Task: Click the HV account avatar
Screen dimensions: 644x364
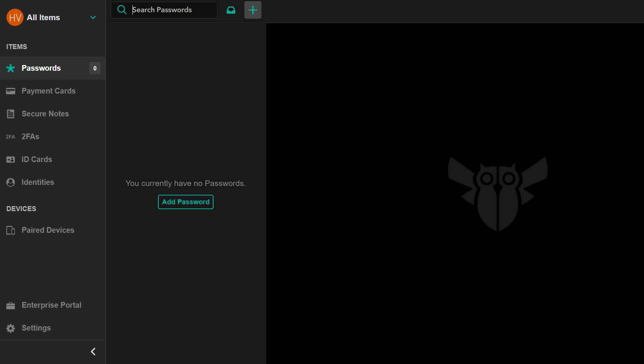Action: click(15, 17)
